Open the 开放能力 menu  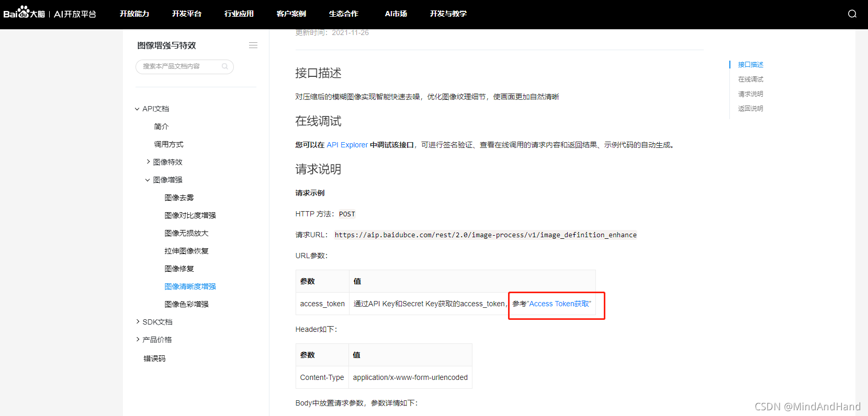[134, 14]
